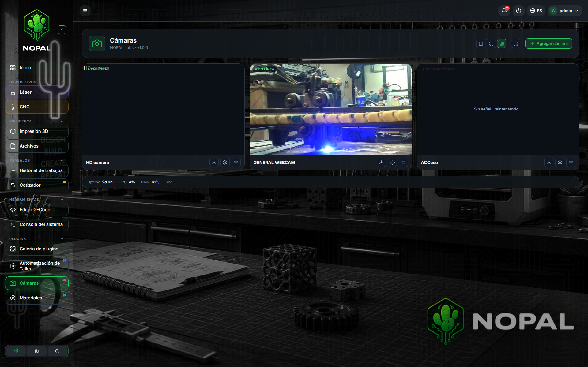This screenshot has height=367, width=588.
Task: Click the HD camera name label
Action: coord(98,163)
